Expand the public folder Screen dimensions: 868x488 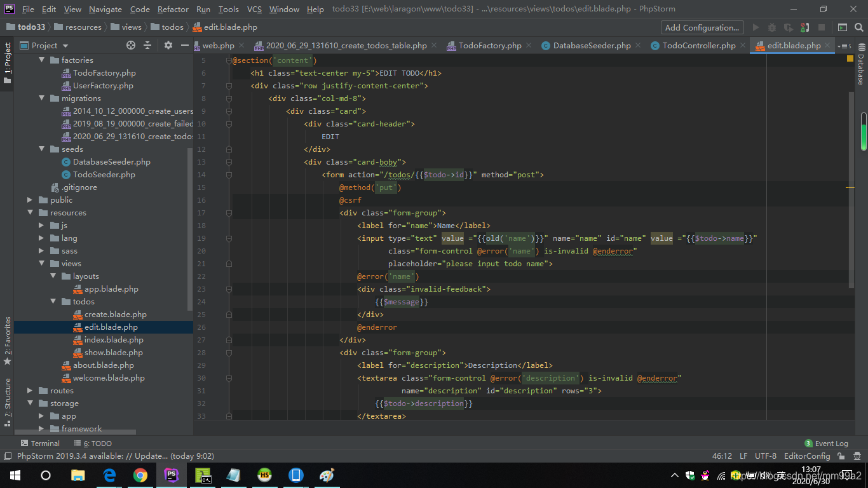coord(30,200)
